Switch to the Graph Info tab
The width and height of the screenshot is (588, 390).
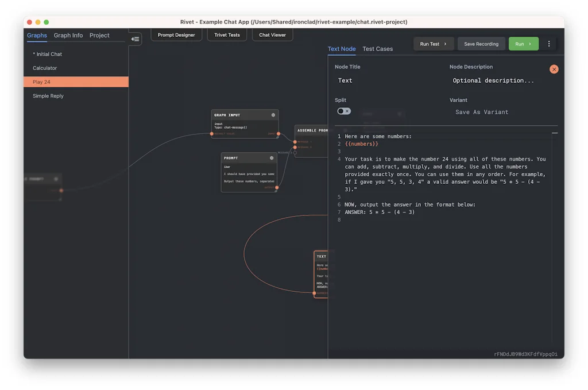point(68,35)
